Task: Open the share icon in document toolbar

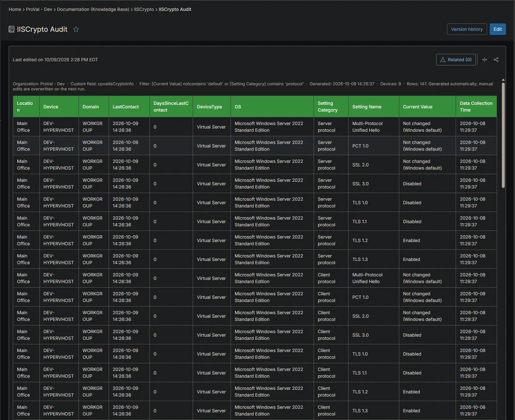Action: [496, 60]
